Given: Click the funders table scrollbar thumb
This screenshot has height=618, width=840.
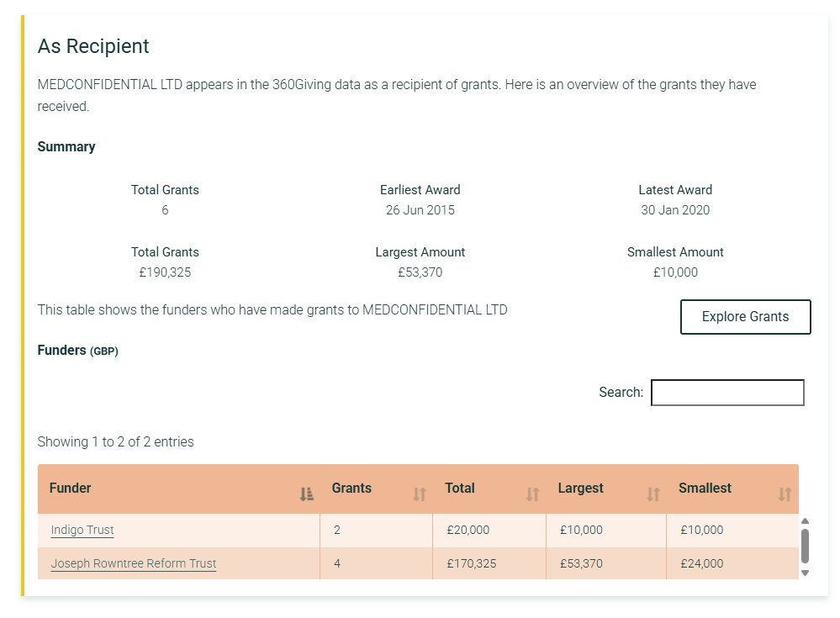Looking at the screenshot, I should pyautogui.click(x=805, y=546).
